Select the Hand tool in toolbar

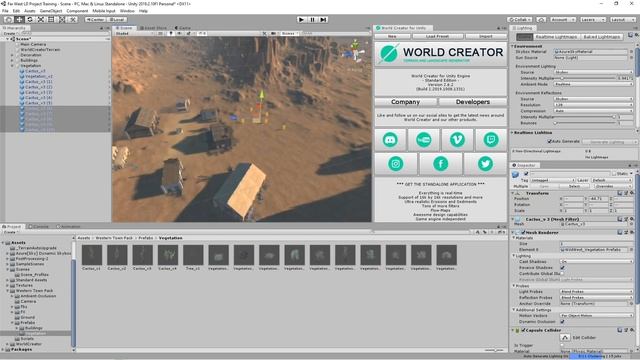[x=8, y=19]
